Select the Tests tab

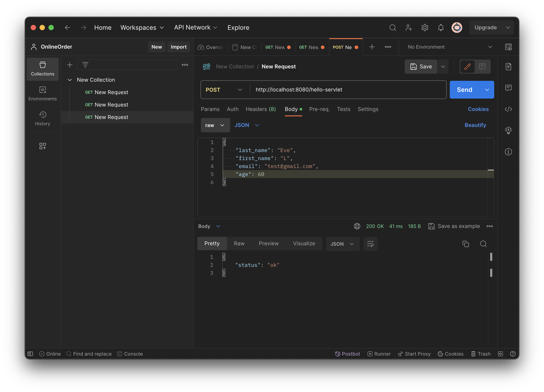pos(344,109)
